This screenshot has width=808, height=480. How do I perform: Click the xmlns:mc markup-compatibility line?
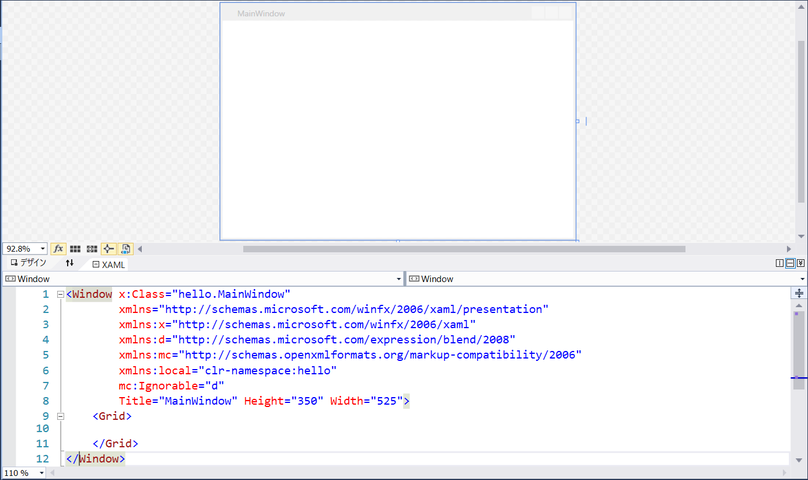click(350, 355)
